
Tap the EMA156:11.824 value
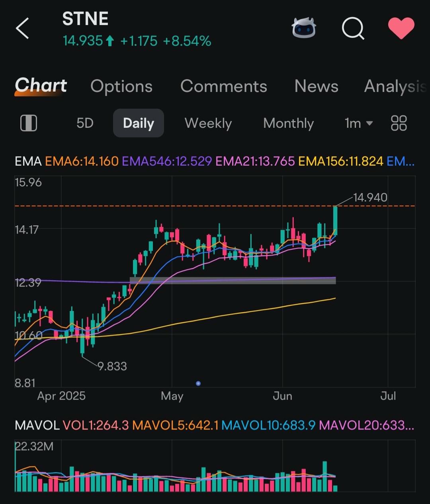pos(340,161)
